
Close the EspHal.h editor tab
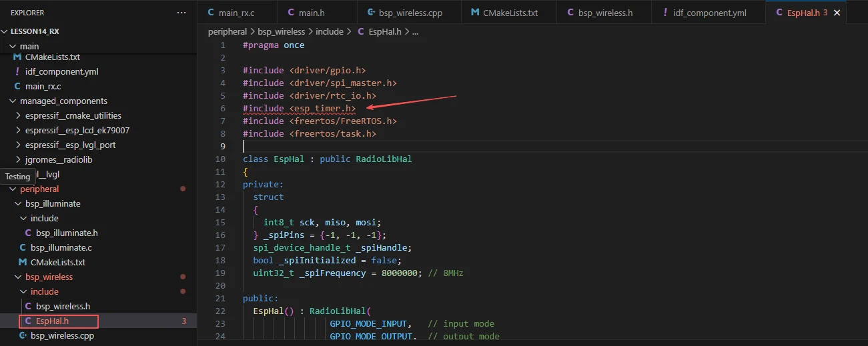coord(837,13)
